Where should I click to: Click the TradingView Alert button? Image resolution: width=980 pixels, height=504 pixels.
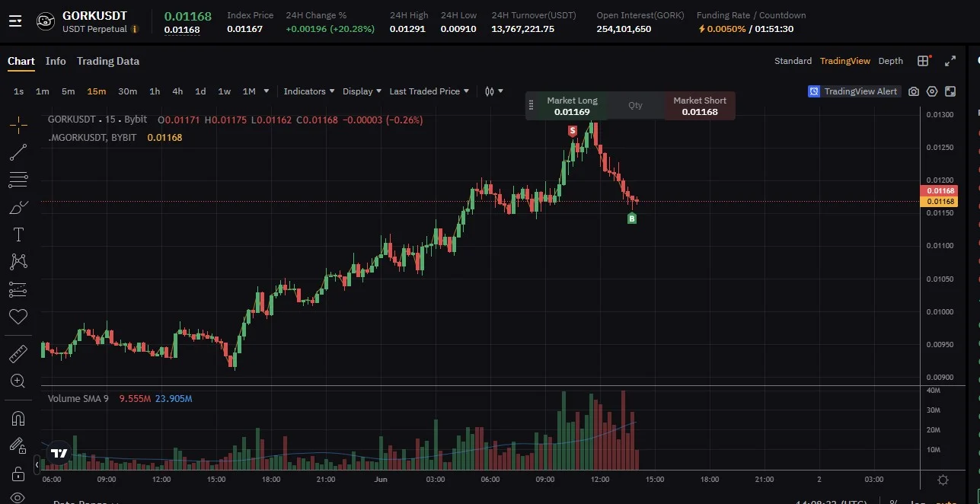(854, 91)
